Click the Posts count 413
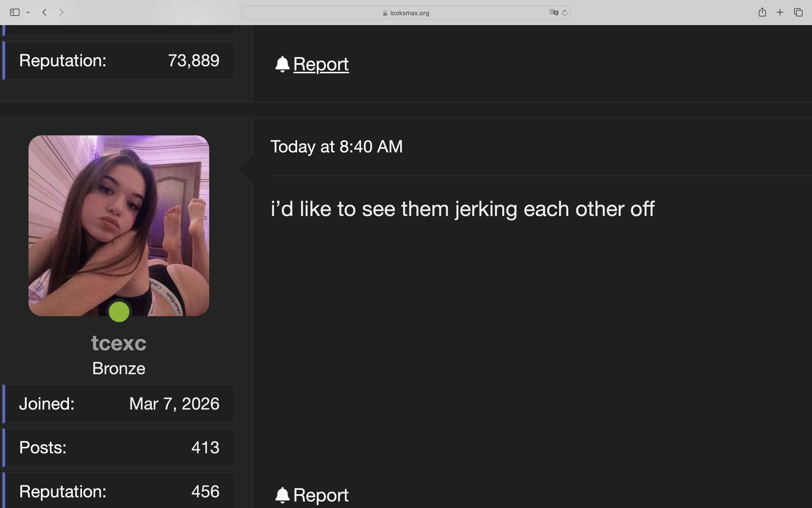Screen dimensions: 812x508 pyautogui.click(x=205, y=448)
